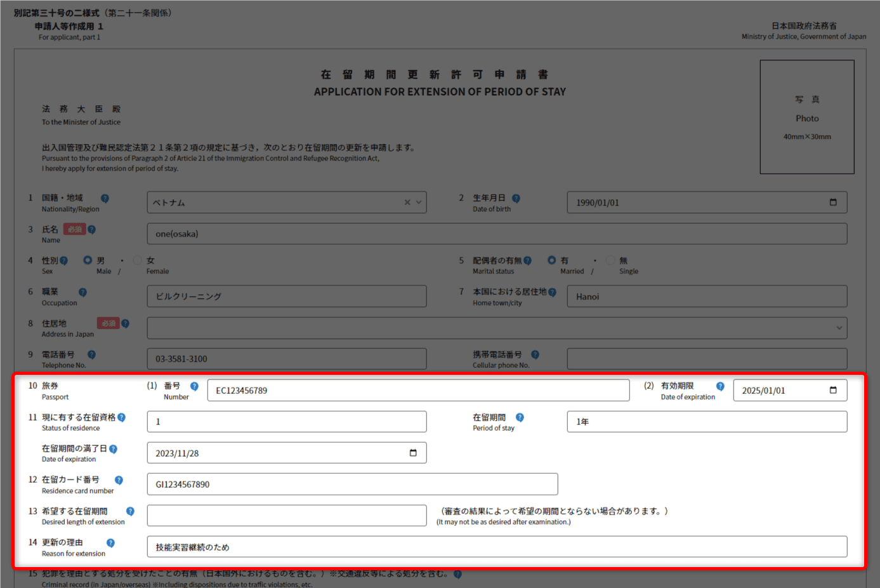Select the Male radio button
This screenshot has height=588, width=880.
coord(88,260)
